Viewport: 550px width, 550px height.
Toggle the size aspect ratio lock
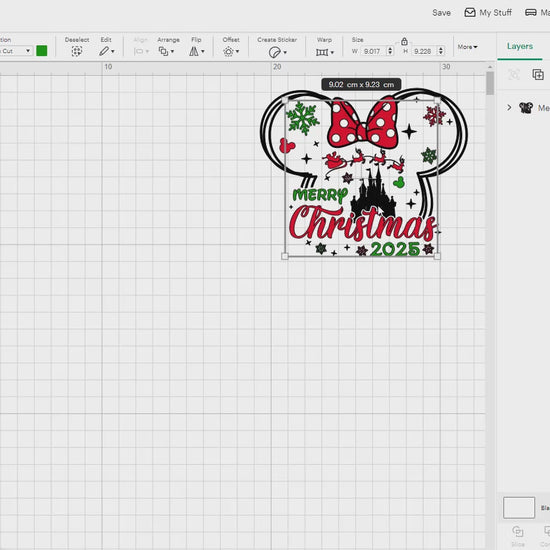(x=404, y=41)
